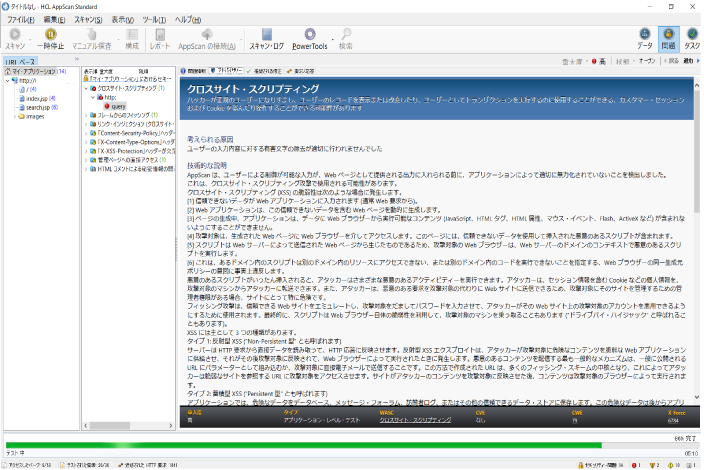Screen dimensions: 704x470
Task: Click advisory vertical scrollbar up arrow
Action: click(696, 84)
